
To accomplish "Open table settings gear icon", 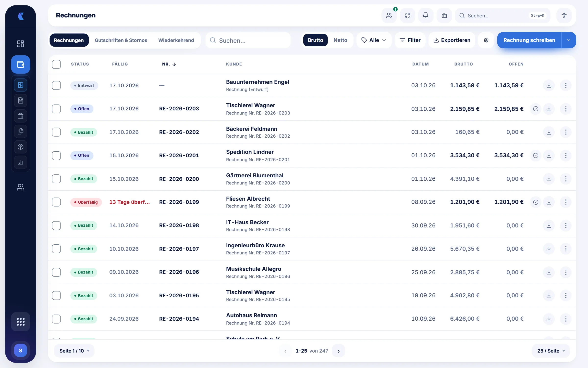I will pyautogui.click(x=486, y=40).
